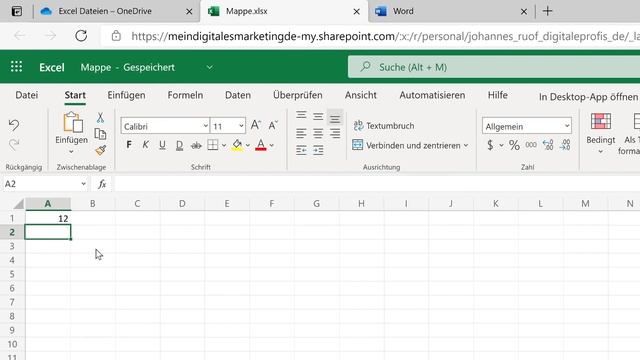Screen dimensions: 640x360
Task: Expand the Einfügen paste options arrow
Action: click(x=71, y=152)
